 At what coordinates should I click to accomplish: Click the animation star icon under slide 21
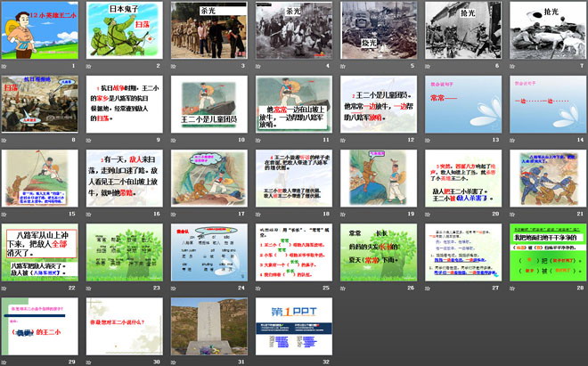pos(512,214)
